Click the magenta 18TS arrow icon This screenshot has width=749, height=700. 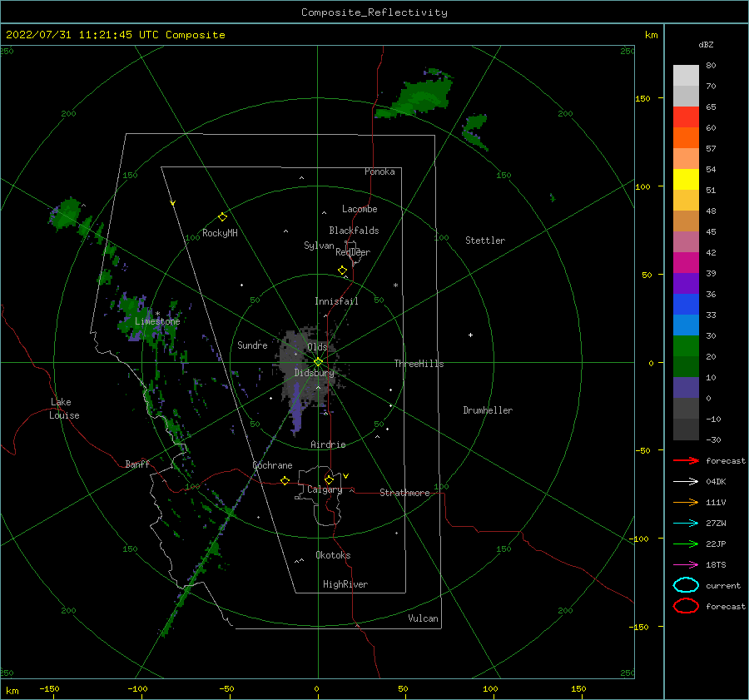tap(686, 565)
